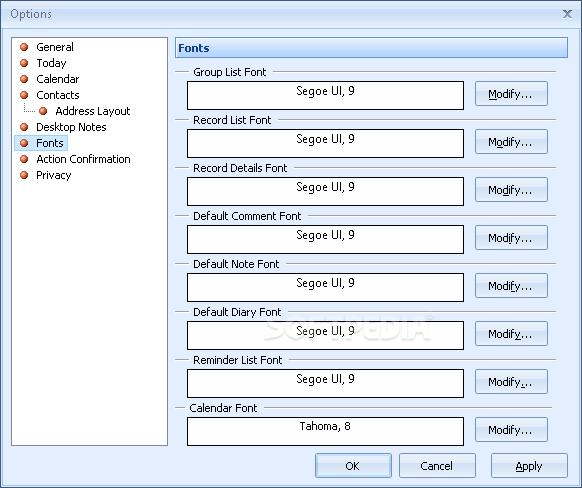Viewport: 582px width, 488px height.
Task: Click the red bullet icon beside General
Action: (24, 47)
